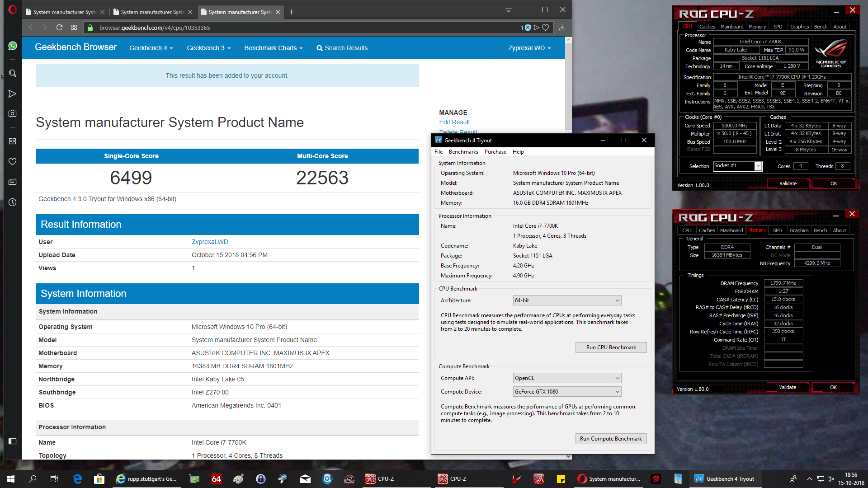The height and width of the screenshot is (488, 868).
Task: Open the snapshot camera in Opera sidebar
Action: click(x=13, y=113)
